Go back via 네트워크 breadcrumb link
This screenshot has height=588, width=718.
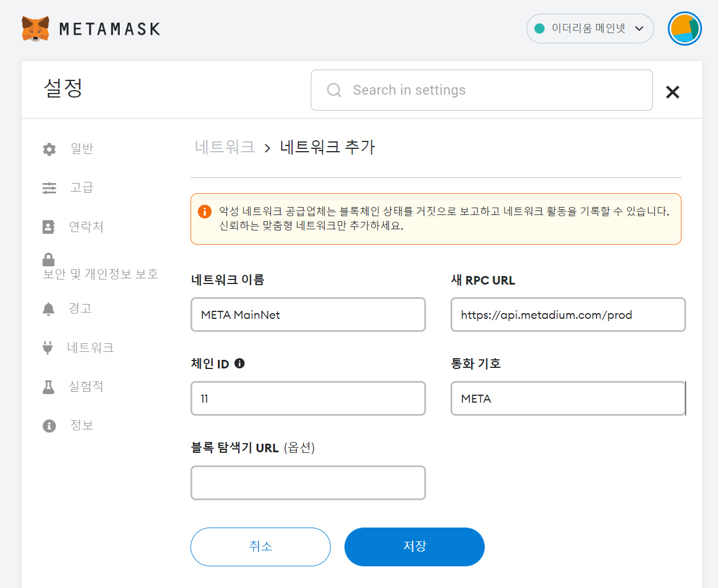tap(225, 147)
